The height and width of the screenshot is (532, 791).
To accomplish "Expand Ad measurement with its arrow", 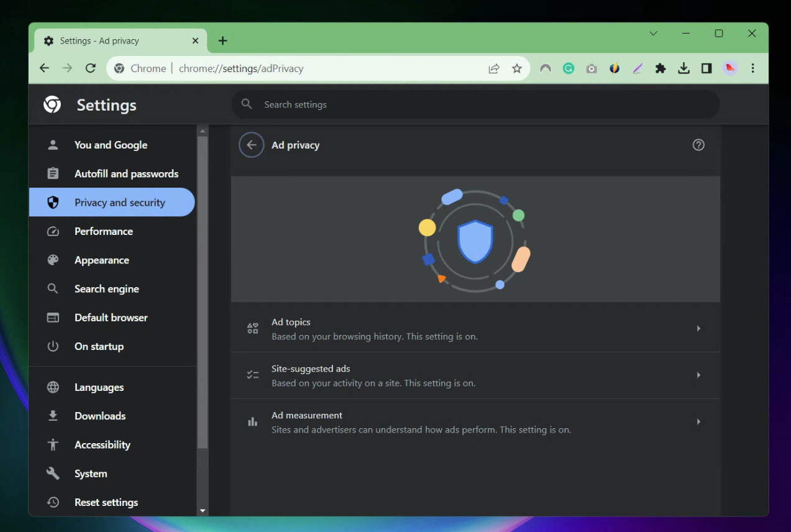I will [x=698, y=422].
